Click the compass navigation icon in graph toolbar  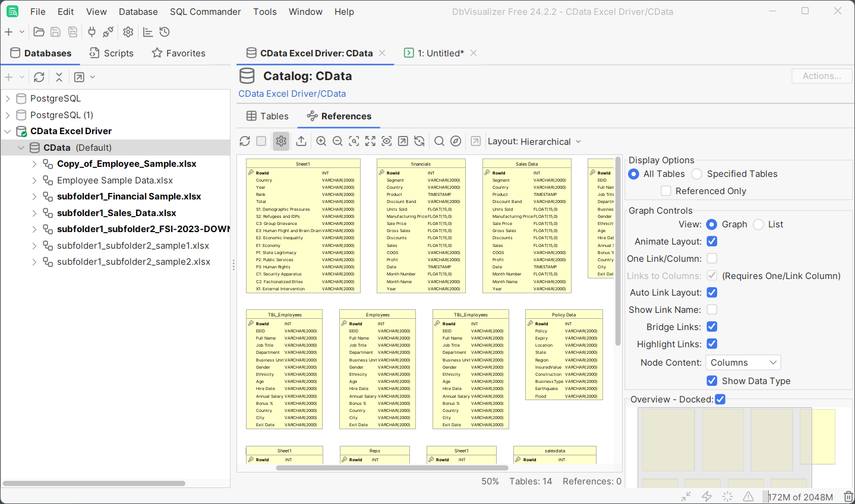(x=456, y=141)
